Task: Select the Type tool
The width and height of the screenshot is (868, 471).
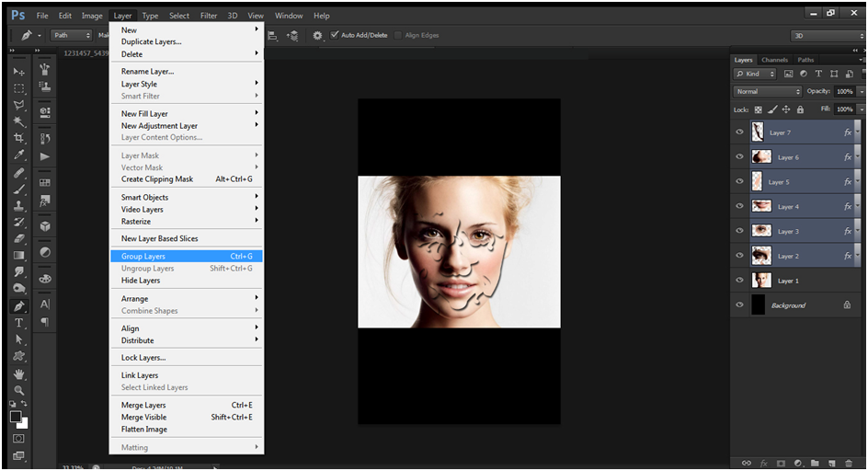Action: tap(18, 323)
